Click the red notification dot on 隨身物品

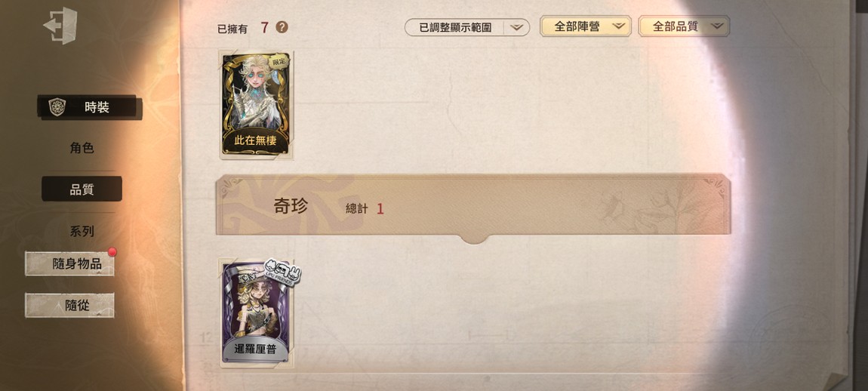tap(112, 252)
